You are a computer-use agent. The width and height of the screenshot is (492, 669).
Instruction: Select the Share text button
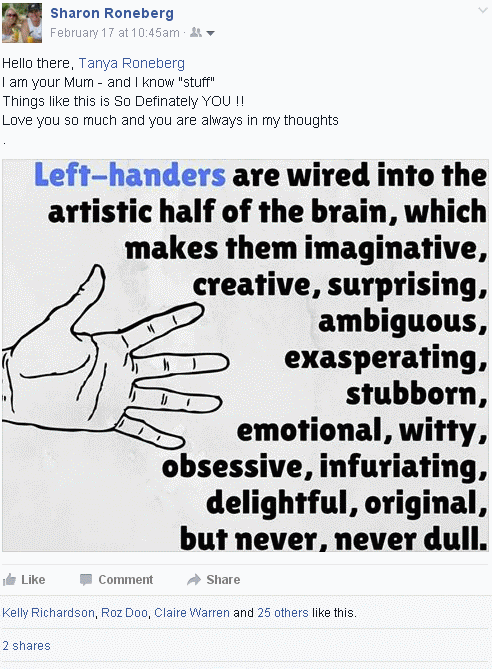223,579
